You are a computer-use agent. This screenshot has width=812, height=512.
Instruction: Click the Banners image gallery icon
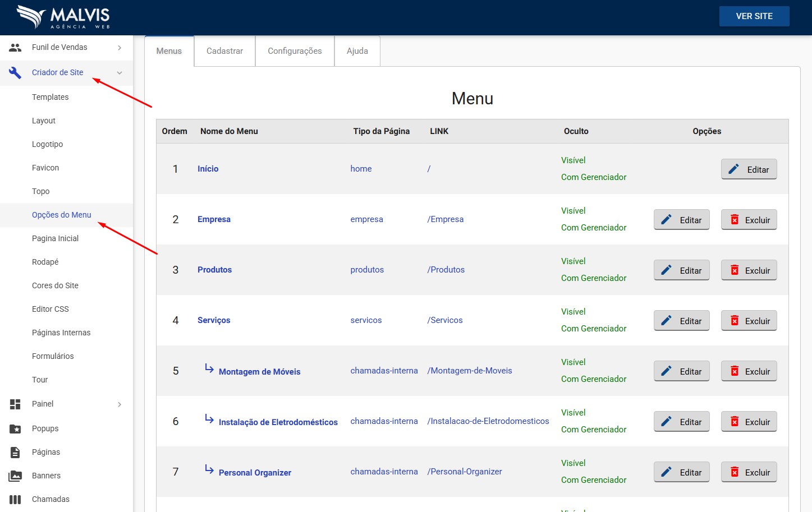[x=15, y=476]
